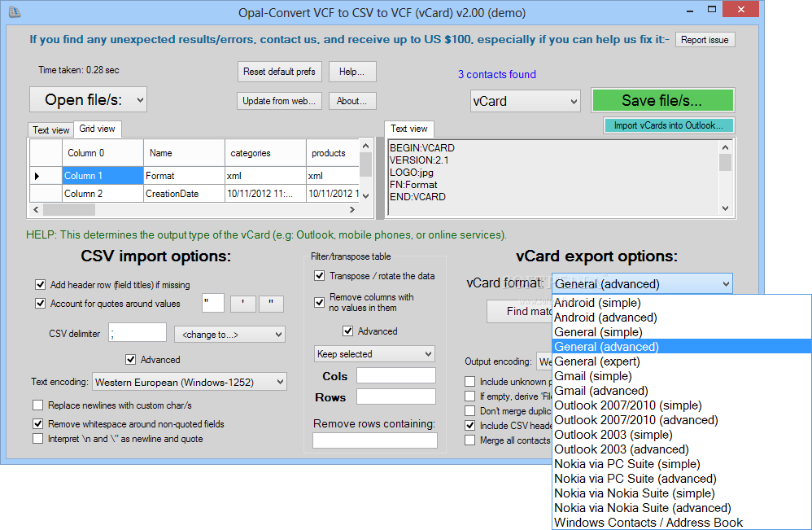Viewport: 812px width, 530px height.
Task: Select the right-panel Text view tab
Action: [x=409, y=129]
